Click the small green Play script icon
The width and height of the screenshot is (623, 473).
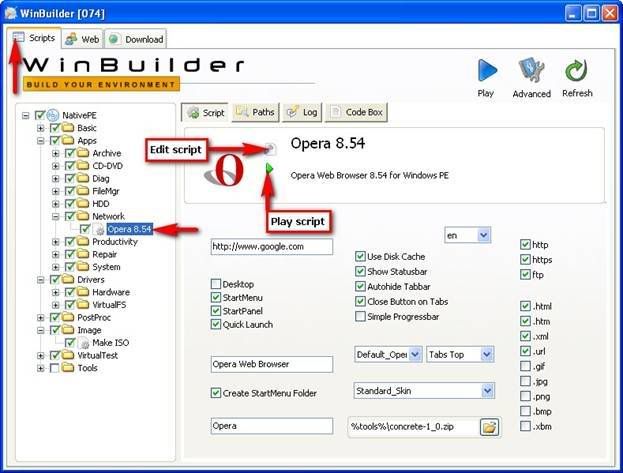point(269,169)
